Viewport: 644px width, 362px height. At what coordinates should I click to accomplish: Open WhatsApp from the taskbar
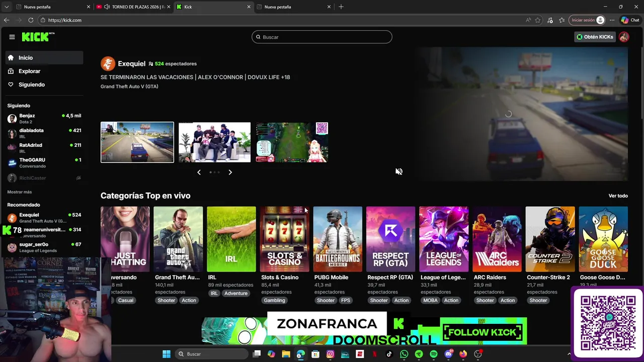[404, 354]
